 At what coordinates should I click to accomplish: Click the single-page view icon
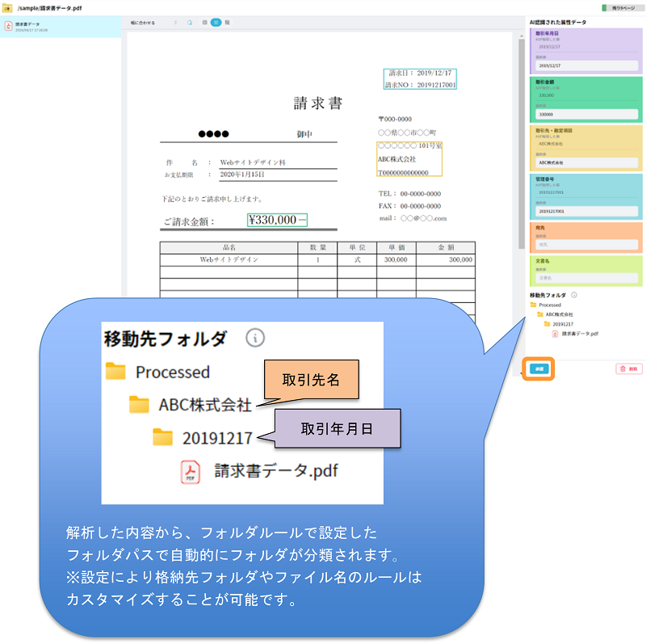coord(205,23)
